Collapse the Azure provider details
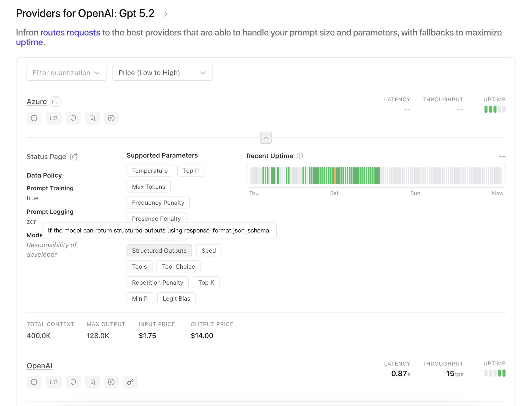Image resolution: width=532 pixels, height=406 pixels. point(266,138)
